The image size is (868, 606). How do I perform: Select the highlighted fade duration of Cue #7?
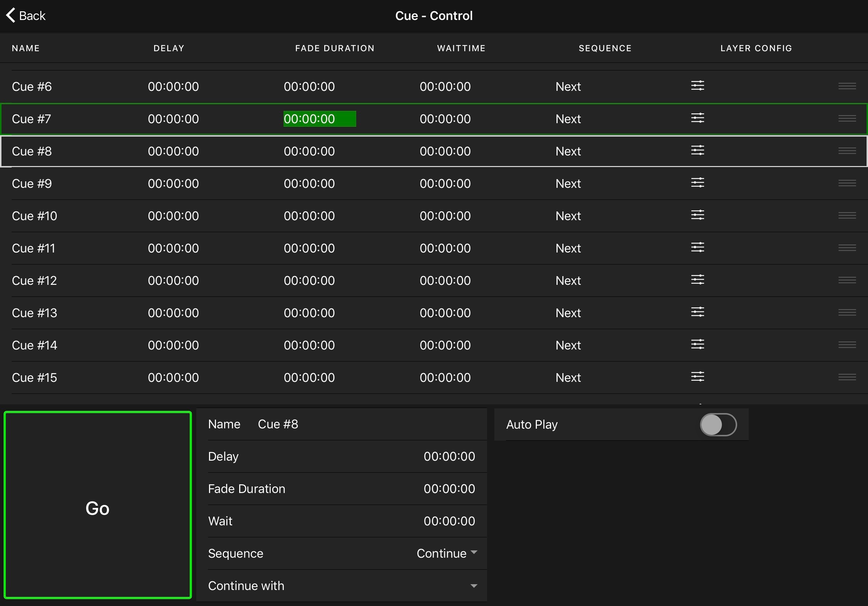(320, 119)
